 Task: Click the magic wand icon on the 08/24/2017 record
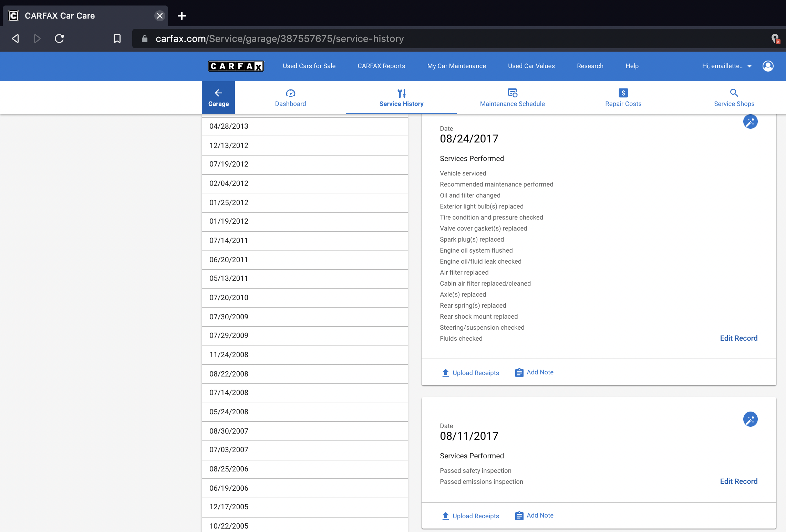pyautogui.click(x=750, y=121)
